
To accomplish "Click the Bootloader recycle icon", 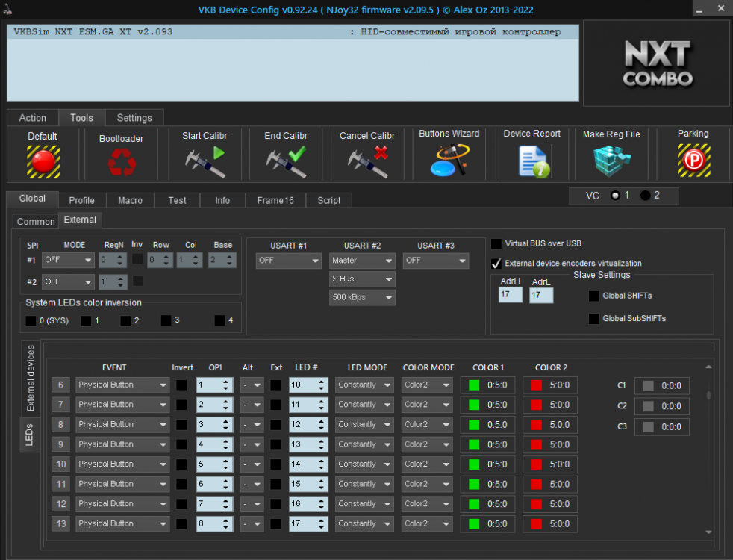I will 121,161.
